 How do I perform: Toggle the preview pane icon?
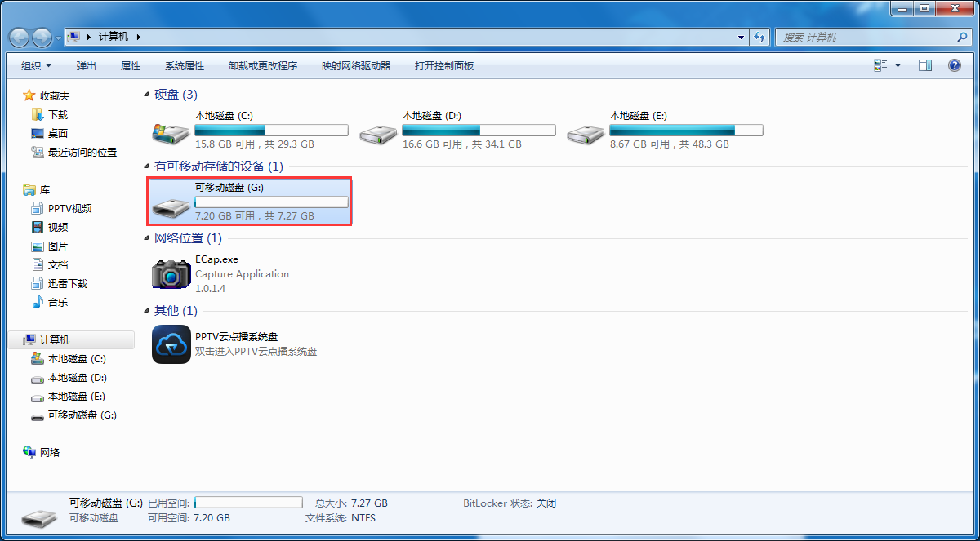pyautogui.click(x=925, y=65)
